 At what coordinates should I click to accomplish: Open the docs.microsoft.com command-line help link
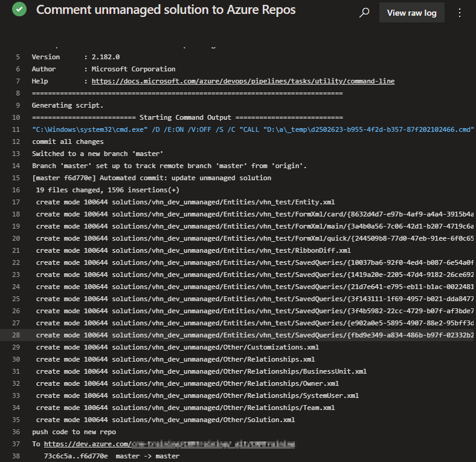click(x=243, y=81)
